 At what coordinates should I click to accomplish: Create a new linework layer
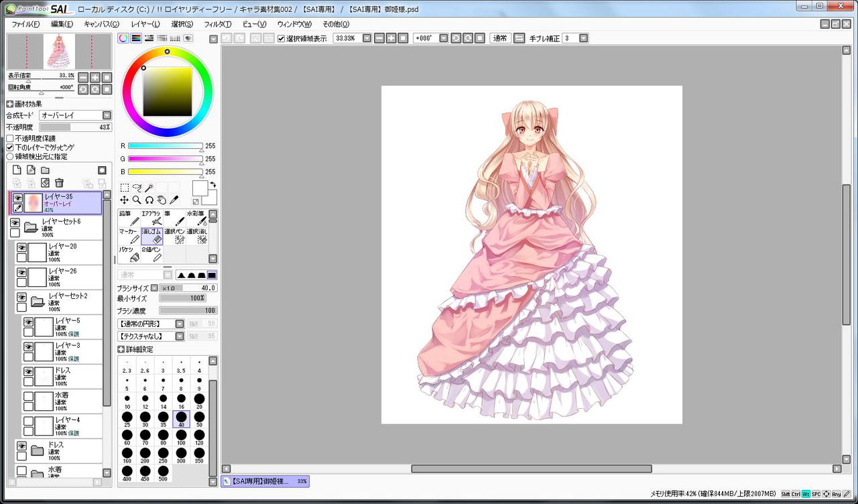tap(31, 170)
